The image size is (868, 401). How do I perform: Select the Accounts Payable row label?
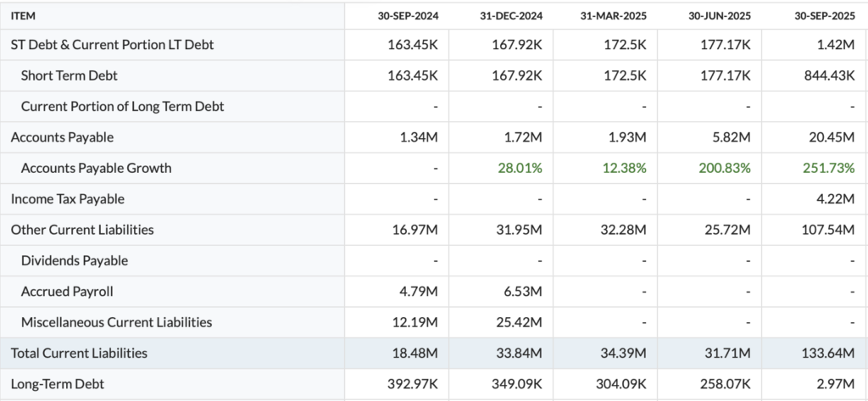pos(62,137)
